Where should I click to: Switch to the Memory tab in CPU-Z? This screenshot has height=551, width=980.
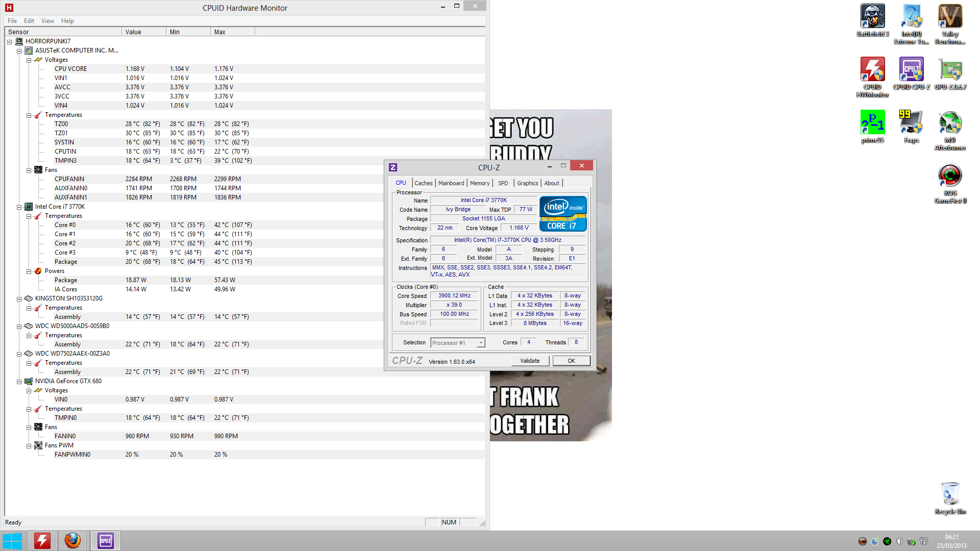coord(479,183)
